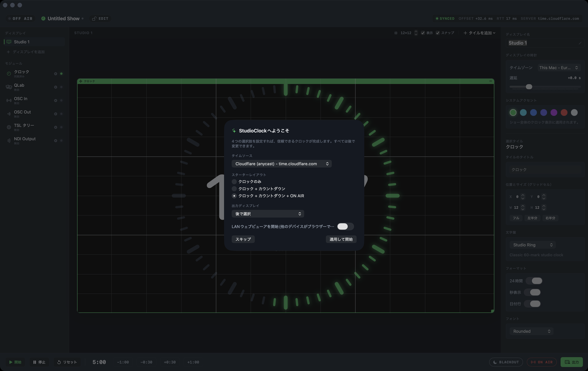Screen dimensions: 588x371
Task: Click the move handle icon on クロック tile
Action: [81, 81]
